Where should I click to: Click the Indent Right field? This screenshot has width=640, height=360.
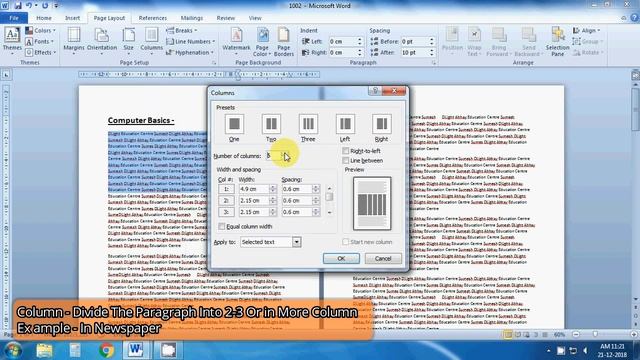click(342, 53)
